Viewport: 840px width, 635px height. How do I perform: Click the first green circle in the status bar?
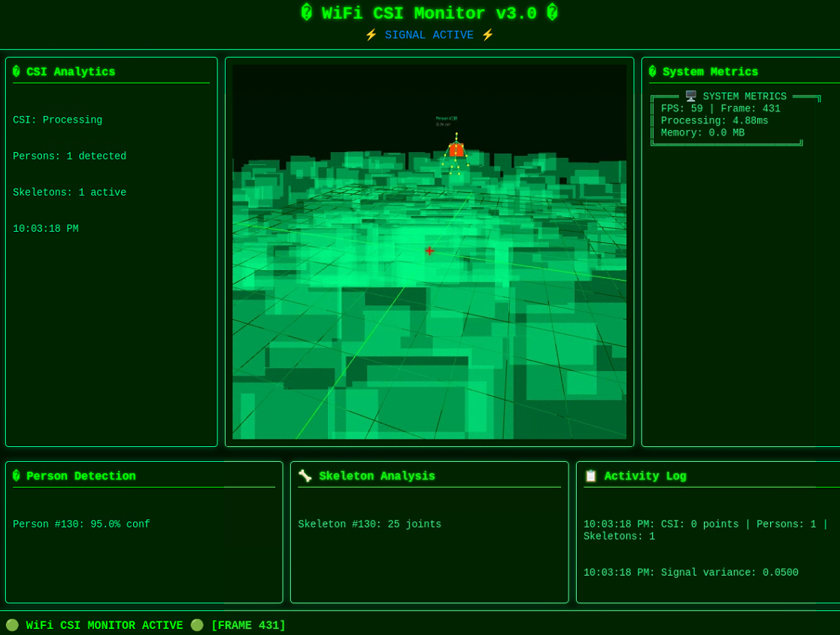12,625
